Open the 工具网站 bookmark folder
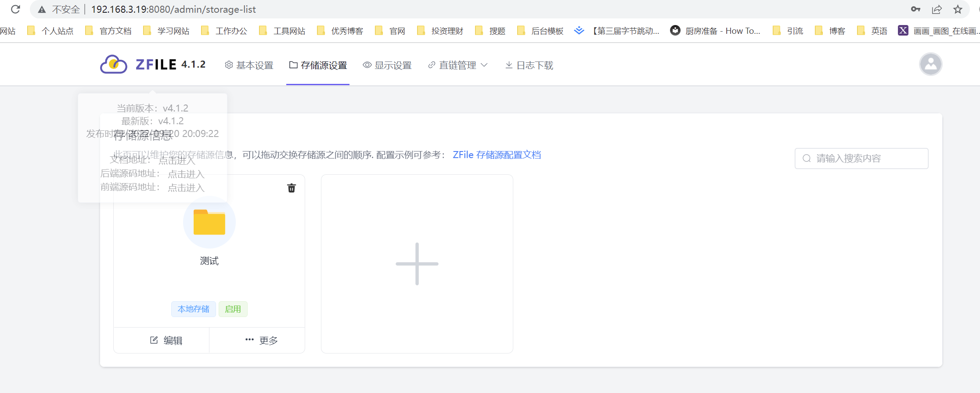 point(282,31)
